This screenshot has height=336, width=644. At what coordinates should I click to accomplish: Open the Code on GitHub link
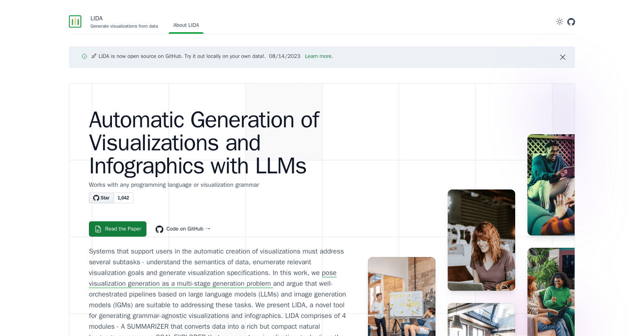184,229
